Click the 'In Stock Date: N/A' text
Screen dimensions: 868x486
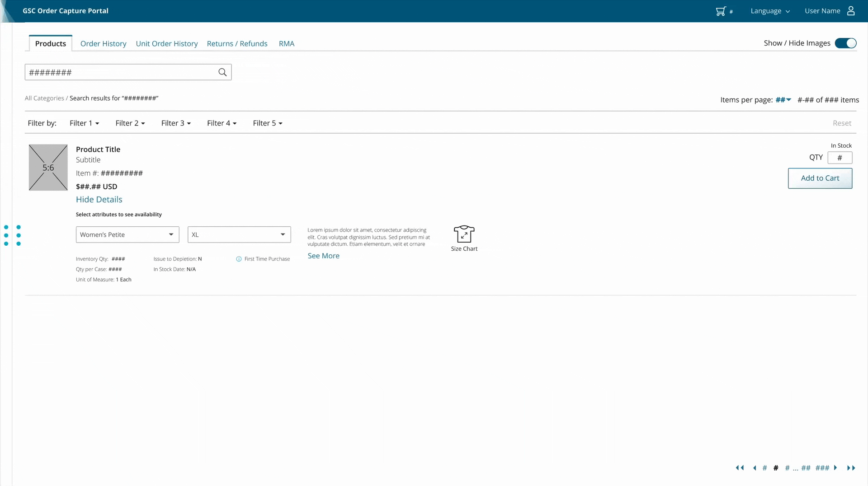click(x=175, y=269)
